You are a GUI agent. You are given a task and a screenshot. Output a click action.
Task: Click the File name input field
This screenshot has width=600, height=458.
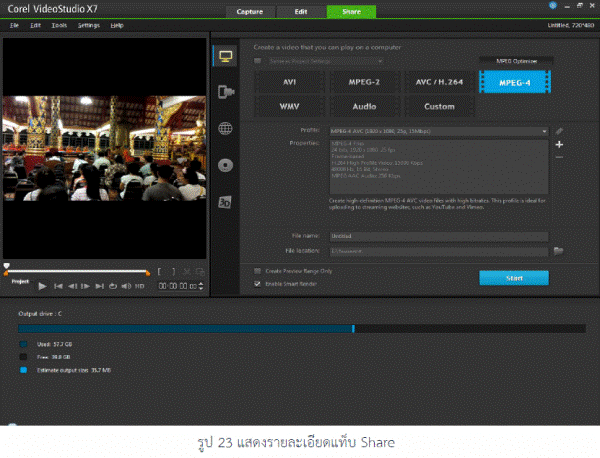point(439,236)
